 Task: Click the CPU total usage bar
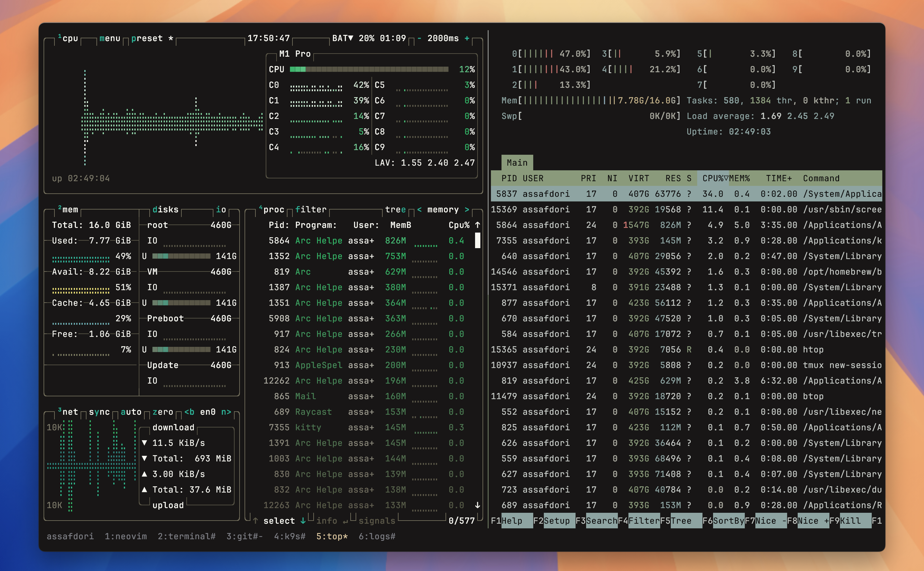369,69
